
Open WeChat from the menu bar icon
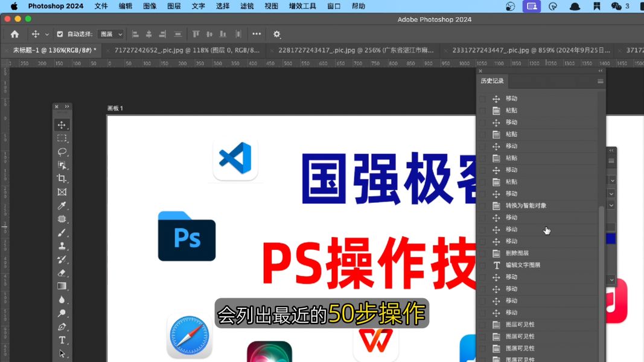tap(616, 6)
